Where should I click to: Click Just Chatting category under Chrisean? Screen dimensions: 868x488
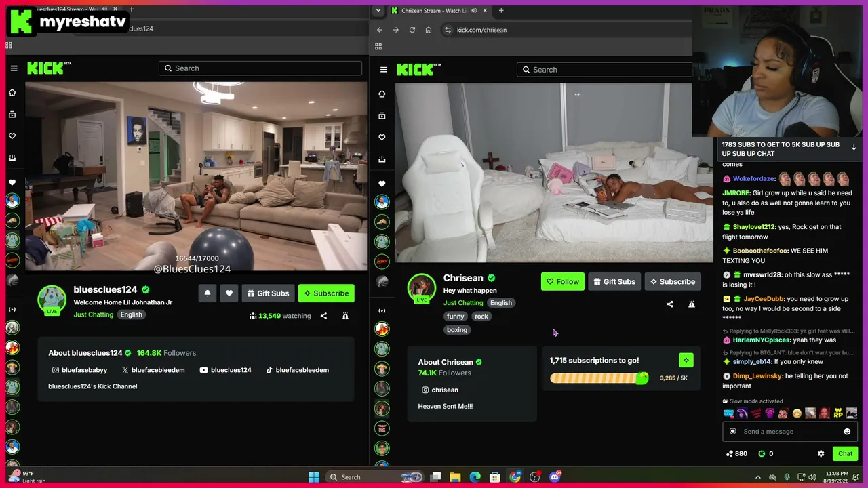[x=463, y=303]
